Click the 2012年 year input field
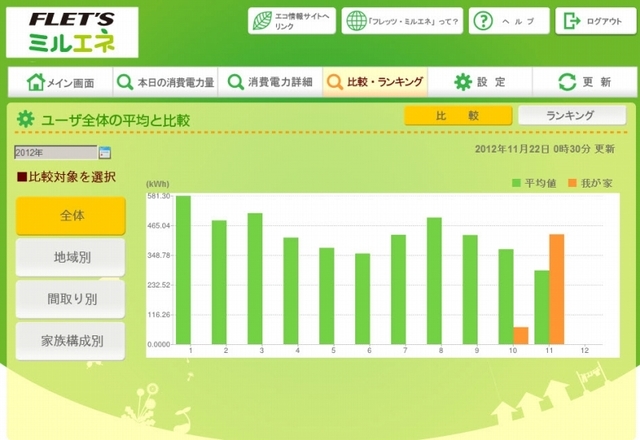This screenshot has width=640, height=440. coord(55,153)
